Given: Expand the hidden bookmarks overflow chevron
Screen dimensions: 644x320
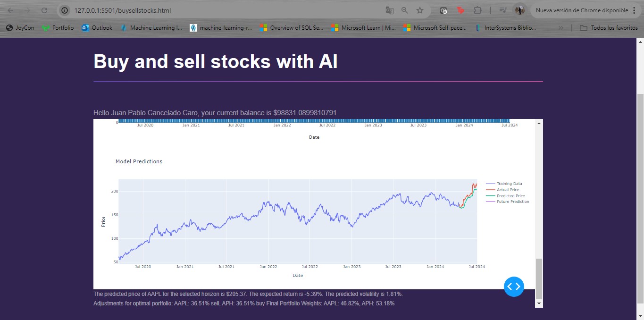Looking at the screenshot, I should coord(561,28).
